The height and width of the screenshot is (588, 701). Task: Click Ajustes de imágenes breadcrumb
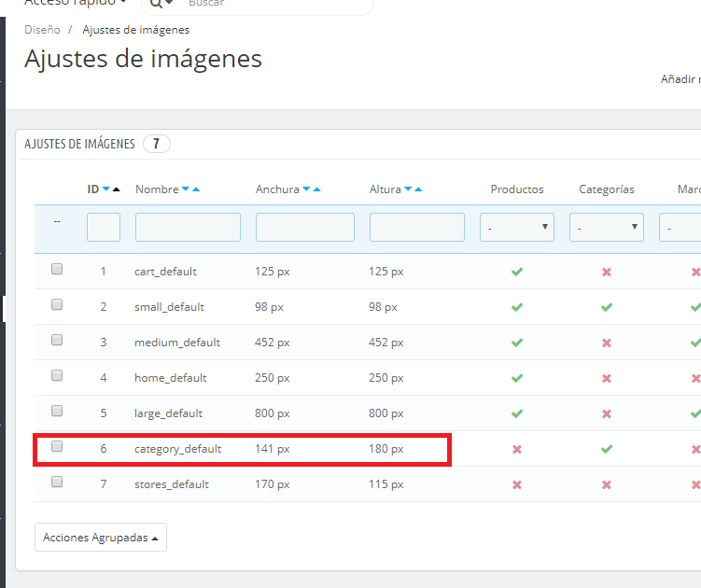pyautogui.click(x=136, y=30)
